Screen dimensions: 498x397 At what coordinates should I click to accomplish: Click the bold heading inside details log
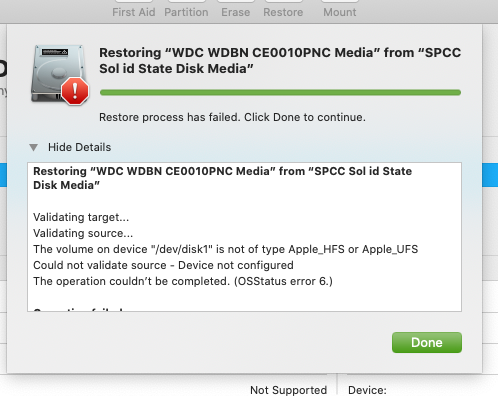(222, 178)
